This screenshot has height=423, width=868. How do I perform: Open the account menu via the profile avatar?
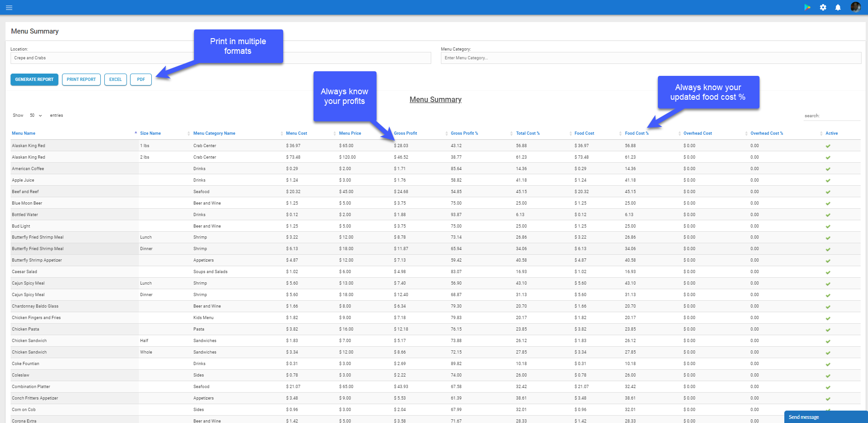click(x=856, y=7)
